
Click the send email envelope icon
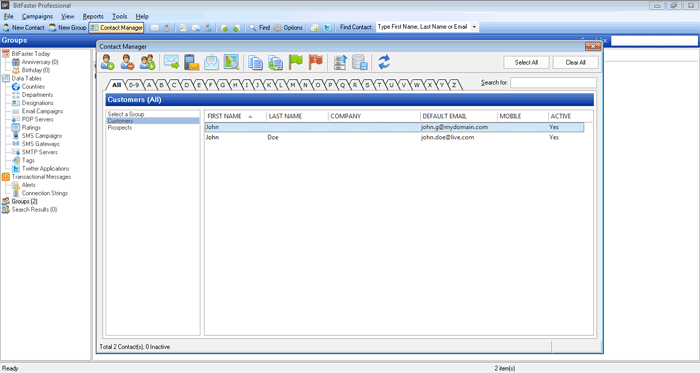tap(171, 62)
